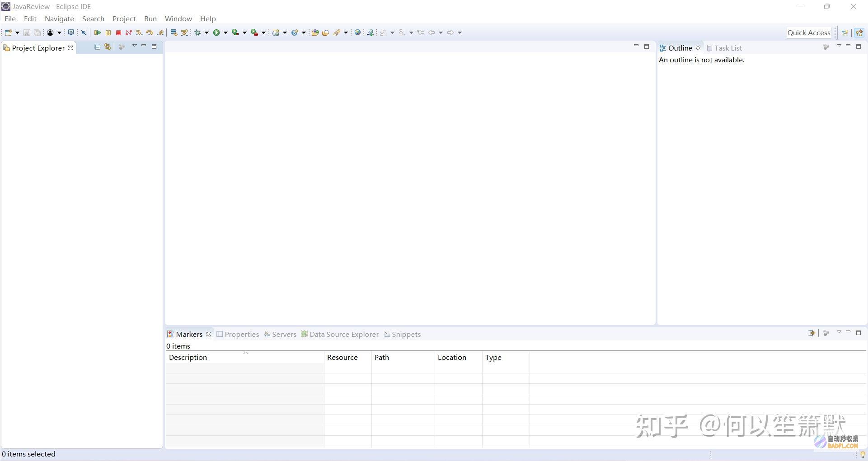Click the Coverage run icon
The width and height of the screenshot is (868, 461).
click(x=235, y=33)
